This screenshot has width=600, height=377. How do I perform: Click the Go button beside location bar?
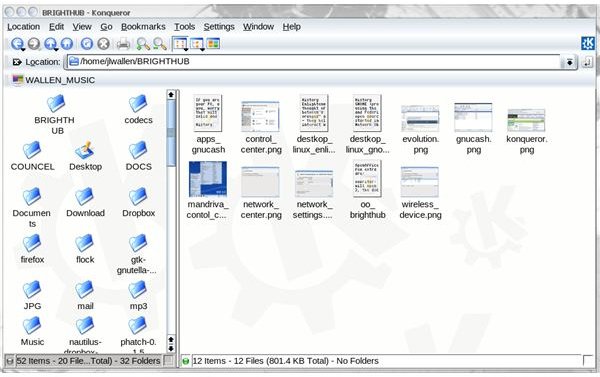click(587, 62)
